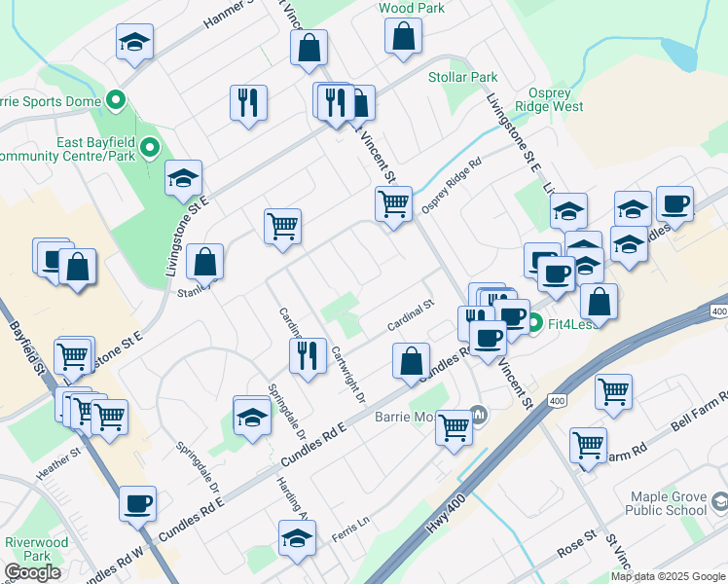Click the Map data ©2025 Google text
This screenshot has width=728, height=584.
tap(668, 576)
